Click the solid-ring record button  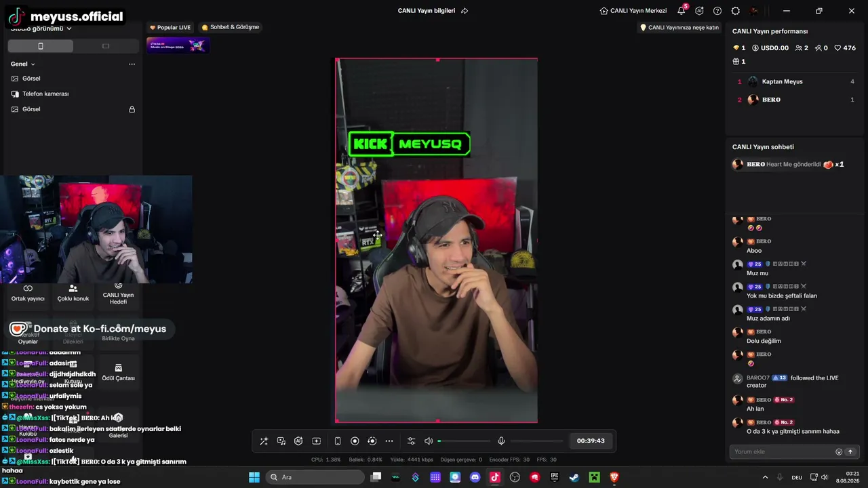pos(355,441)
